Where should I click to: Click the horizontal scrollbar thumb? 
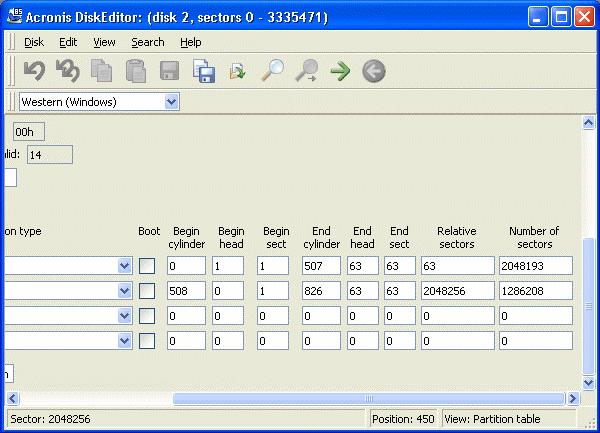(x=369, y=399)
